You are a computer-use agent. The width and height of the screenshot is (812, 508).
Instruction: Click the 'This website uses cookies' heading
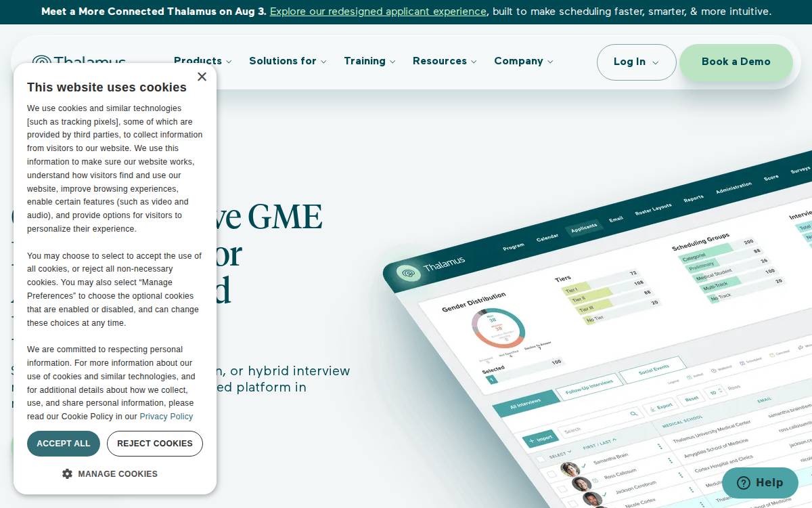[x=107, y=87]
